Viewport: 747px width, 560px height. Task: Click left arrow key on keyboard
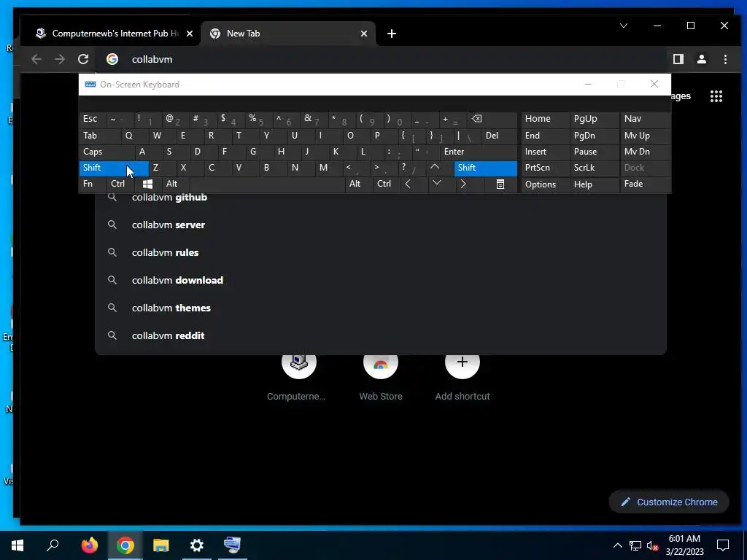tap(408, 184)
